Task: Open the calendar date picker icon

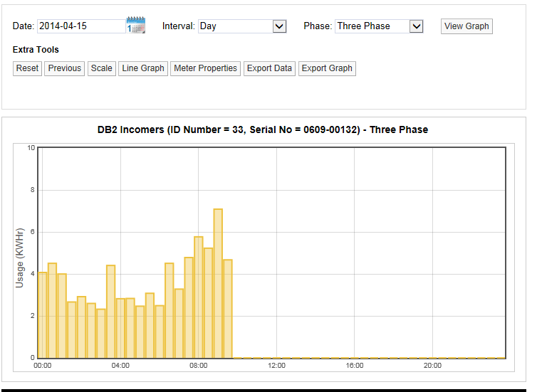Action: pyautogui.click(x=135, y=25)
